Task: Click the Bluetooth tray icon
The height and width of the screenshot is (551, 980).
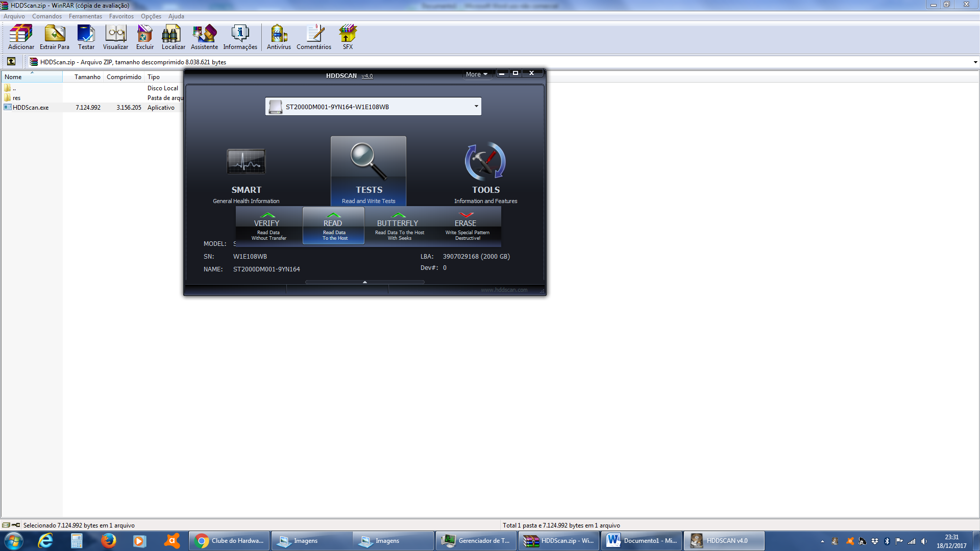Action: [887, 541]
